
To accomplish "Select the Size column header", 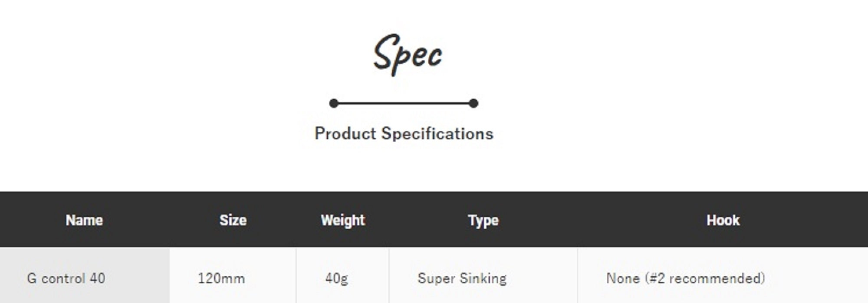I will tap(233, 220).
